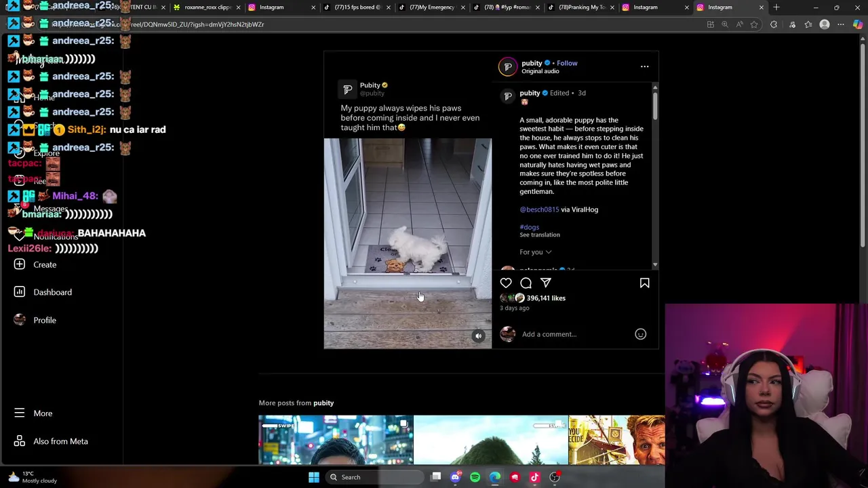View the 396,141 likes list
Screen dimensions: 868x488
[546, 298]
